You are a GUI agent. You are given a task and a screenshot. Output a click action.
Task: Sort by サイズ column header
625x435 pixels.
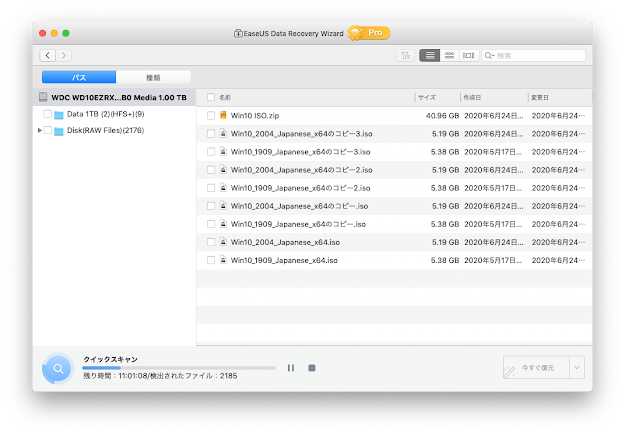427,97
